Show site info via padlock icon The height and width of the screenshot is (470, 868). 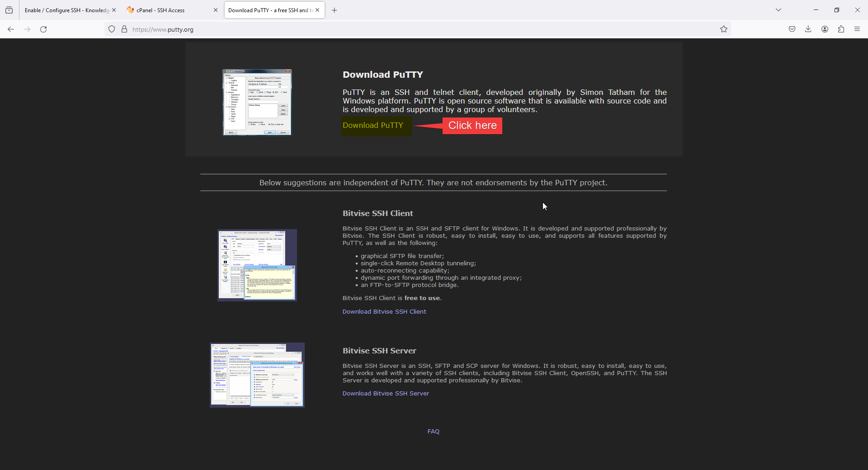click(124, 29)
